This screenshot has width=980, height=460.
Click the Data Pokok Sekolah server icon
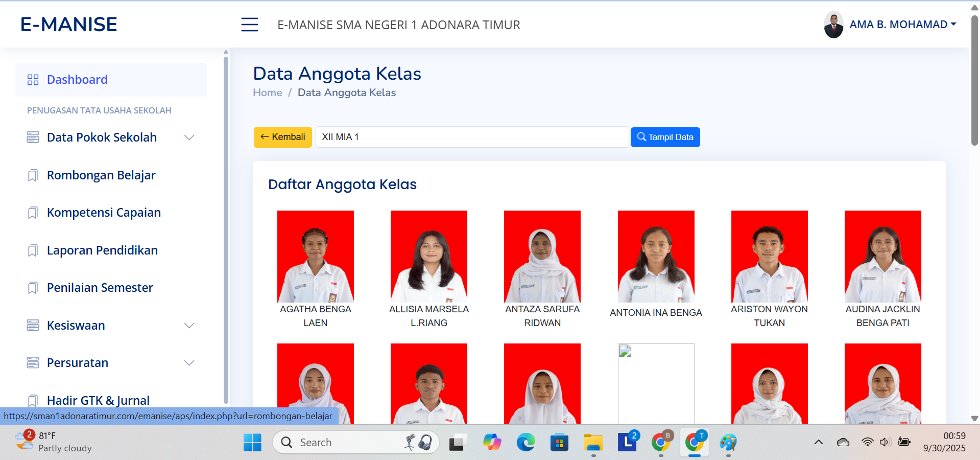[x=33, y=137]
